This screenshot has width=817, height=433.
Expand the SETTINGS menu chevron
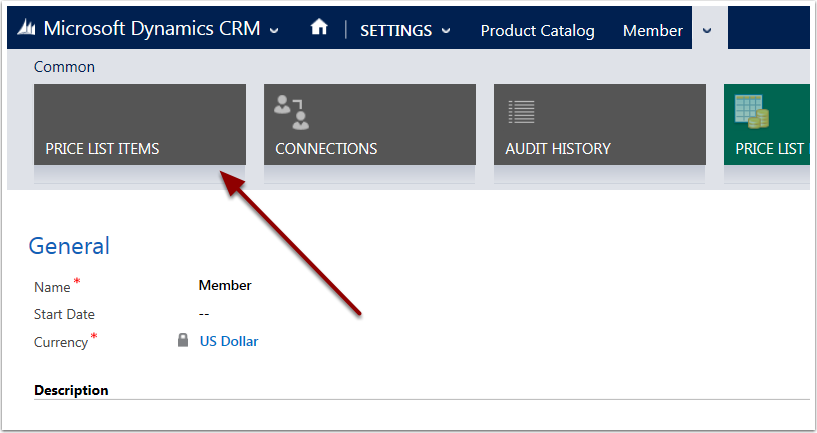tap(446, 31)
